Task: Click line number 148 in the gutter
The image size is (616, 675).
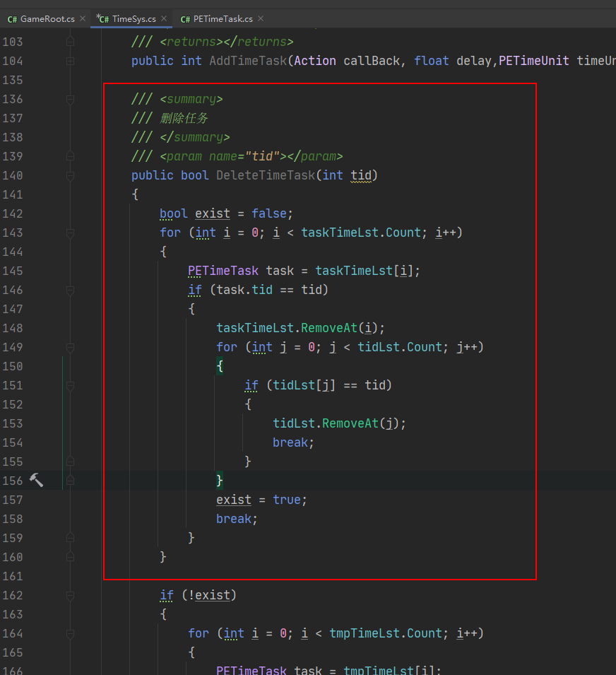Action: pos(13,328)
